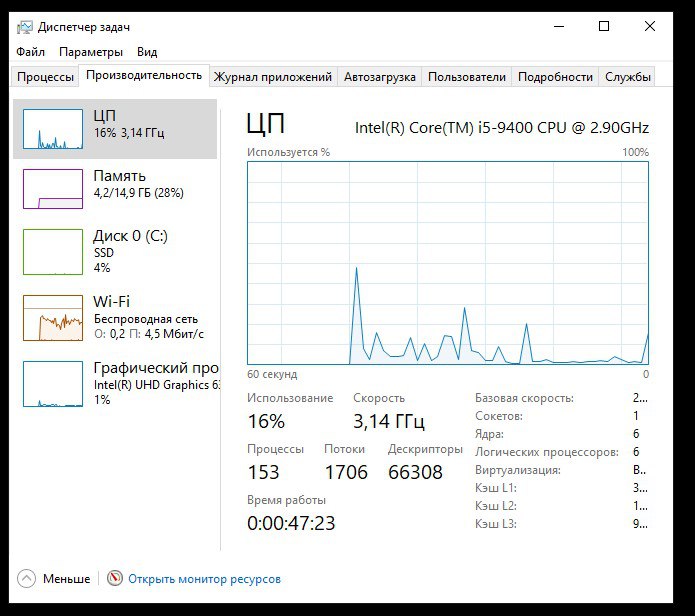Viewport: 695px width, 616px height.
Task: Click the Беспроводная сеть text
Action: pyautogui.click(x=146, y=319)
